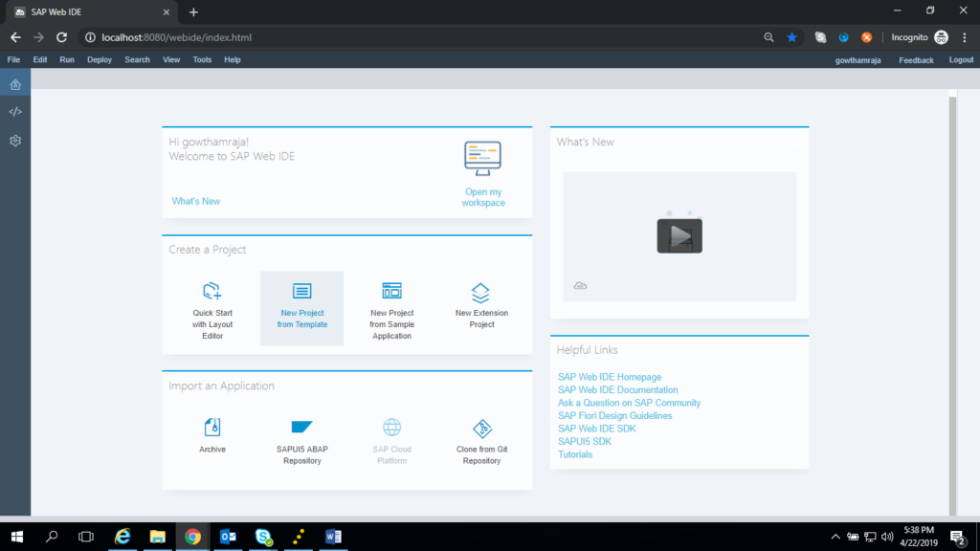View site information icon in address bar

tap(90, 37)
